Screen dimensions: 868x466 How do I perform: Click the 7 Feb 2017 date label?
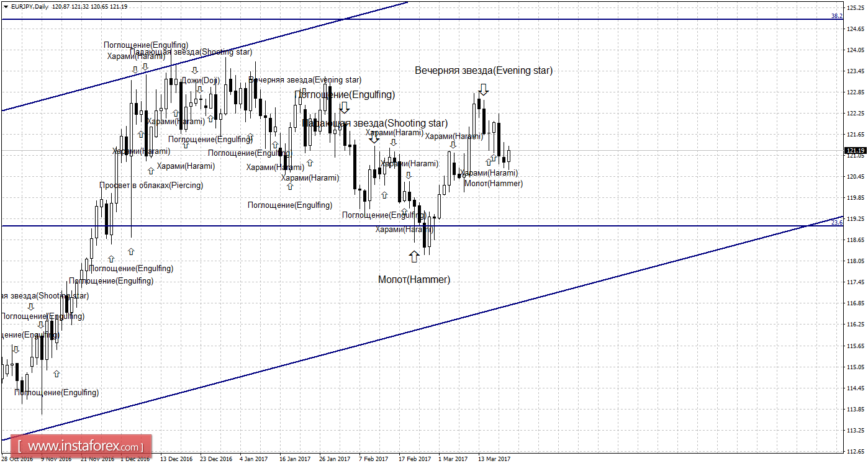click(x=373, y=459)
